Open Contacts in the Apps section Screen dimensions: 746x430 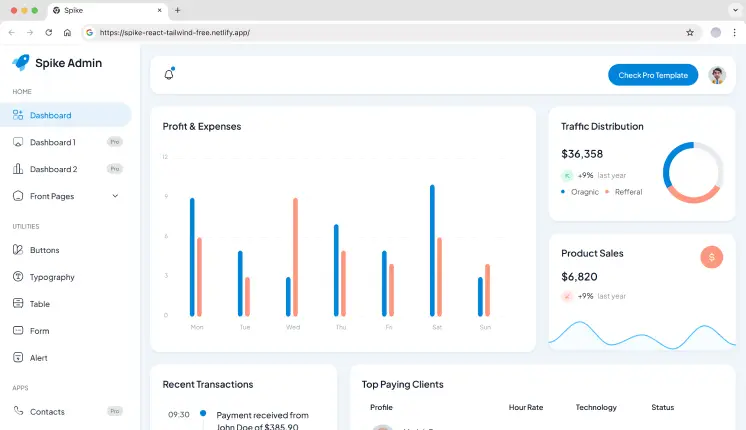click(47, 411)
